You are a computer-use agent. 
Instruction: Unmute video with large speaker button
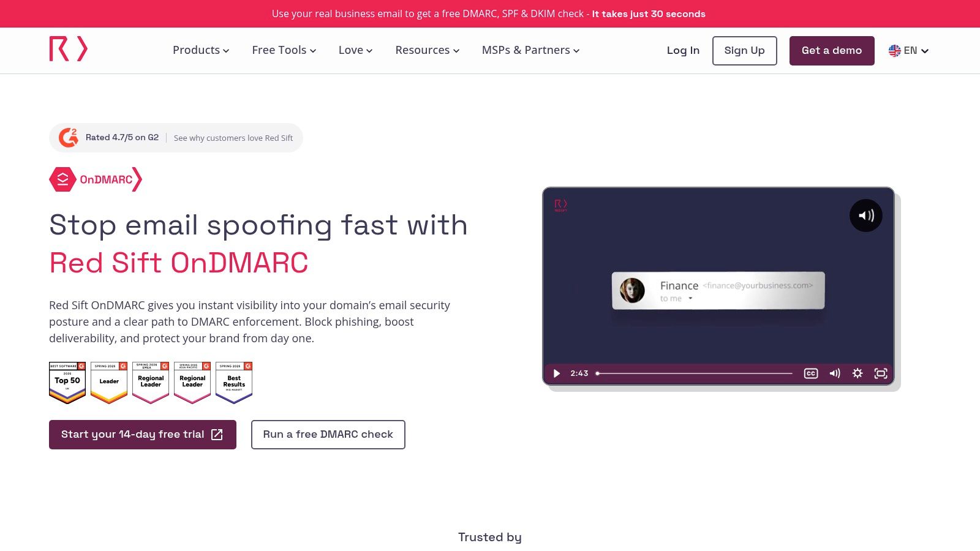click(865, 216)
